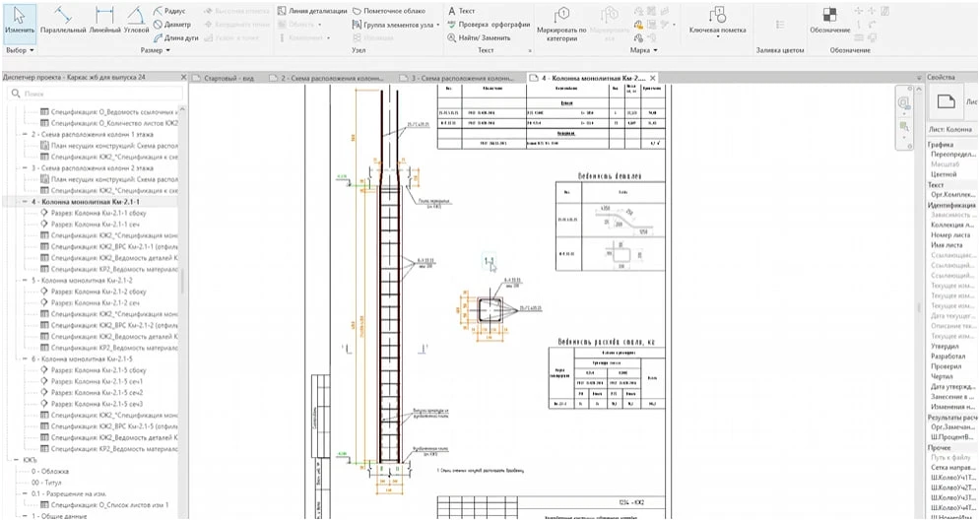The image size is (980, 521).
Task: Collapse 0.1 - Разрешение на изм. node
Action: [25, 493]
